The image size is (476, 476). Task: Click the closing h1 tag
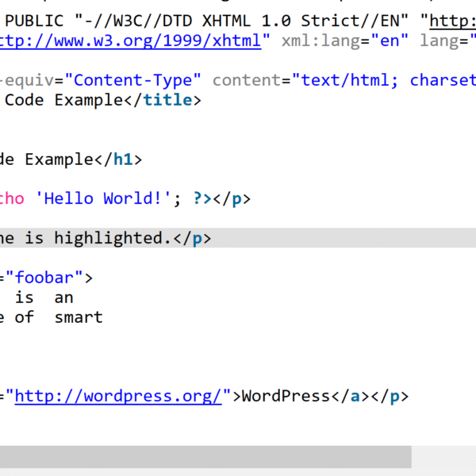pos(118,159)
